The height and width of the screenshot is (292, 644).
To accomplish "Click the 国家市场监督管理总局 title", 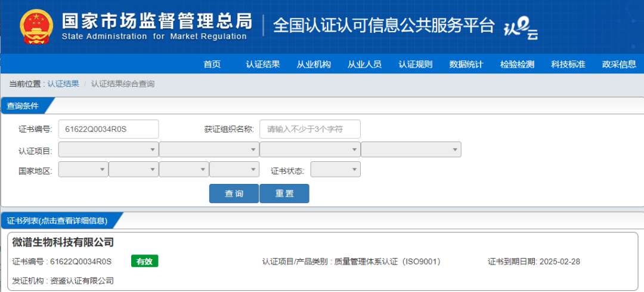I will (157, 21).
